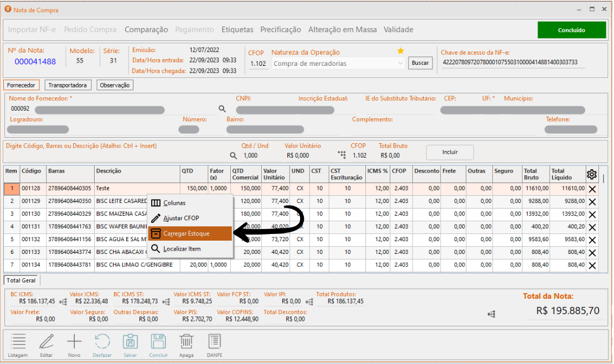Click the Total Bruto cell 13932,00

(536, 214)
